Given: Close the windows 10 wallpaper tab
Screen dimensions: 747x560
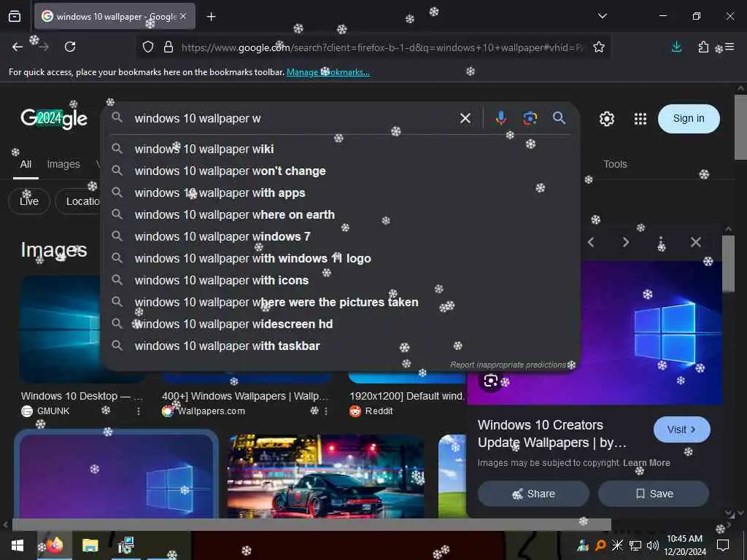Looking at the screenshot, I should click(183, 16).
